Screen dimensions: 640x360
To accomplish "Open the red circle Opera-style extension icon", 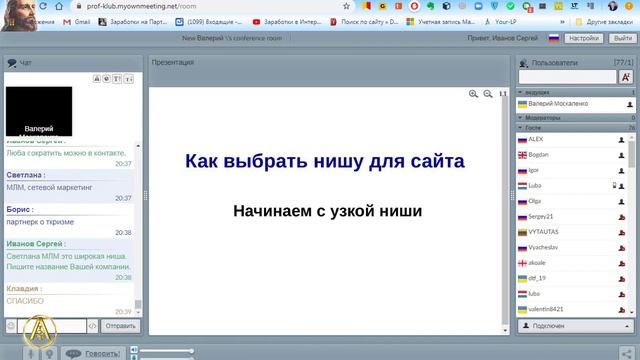I will coord(414,6).
